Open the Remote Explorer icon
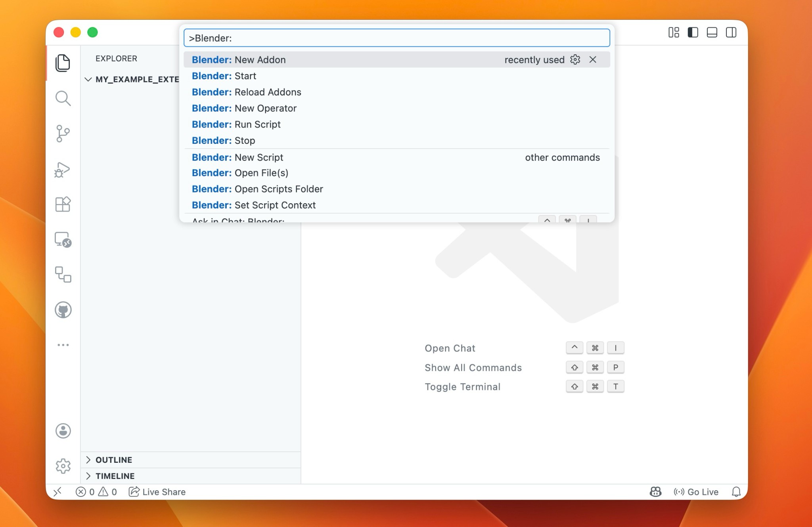Image resolution: width=812 pixels, height=527 pixels. point(63,240)
